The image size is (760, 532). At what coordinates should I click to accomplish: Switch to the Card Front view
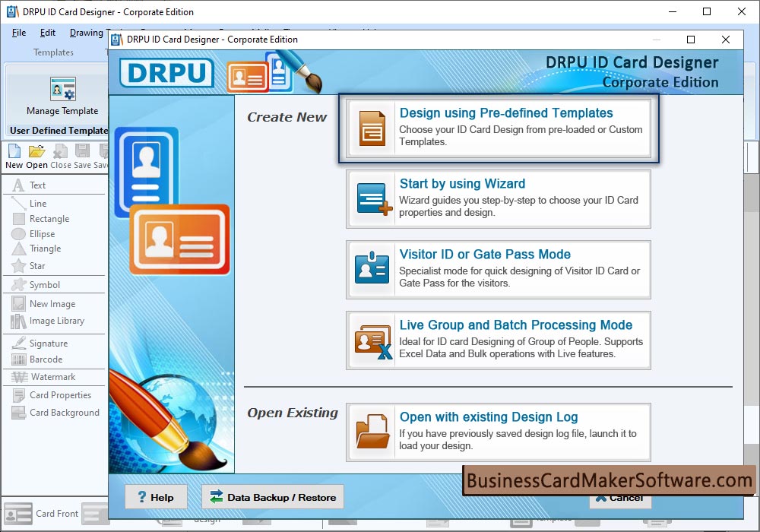point(41,514)
